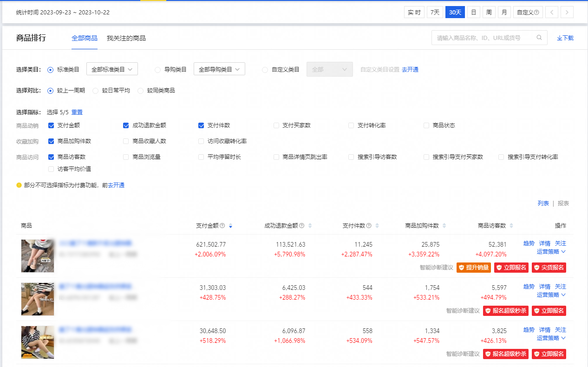Click the red 尖货报名 button
This screenshot has height=367, width=588.
549,268
